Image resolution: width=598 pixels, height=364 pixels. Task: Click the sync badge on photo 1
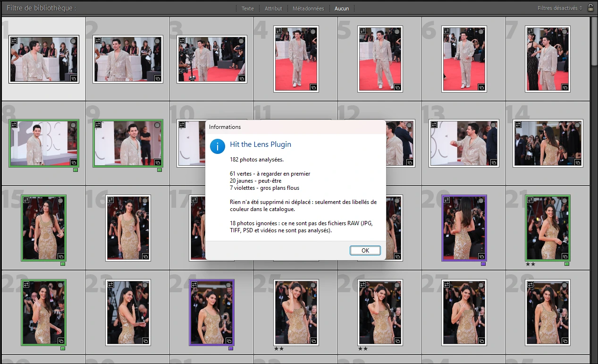tap(14, 41)
